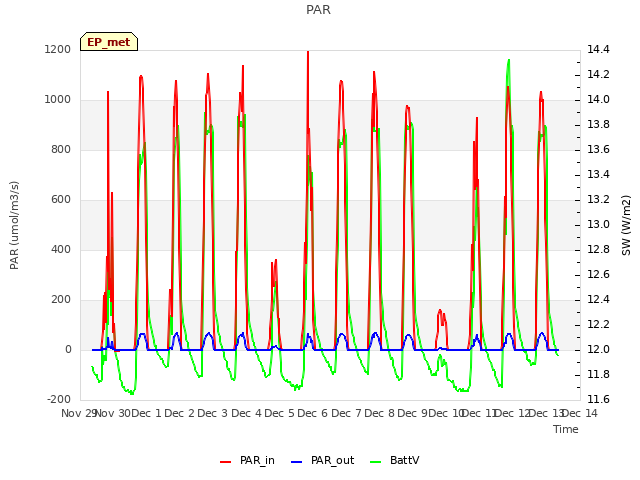
Task: Click the 1000 left axis tick
Action: [x=58, y=100]
